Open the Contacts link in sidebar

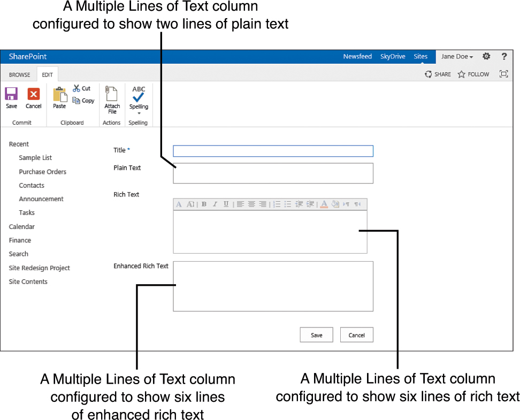click(32, 185)
